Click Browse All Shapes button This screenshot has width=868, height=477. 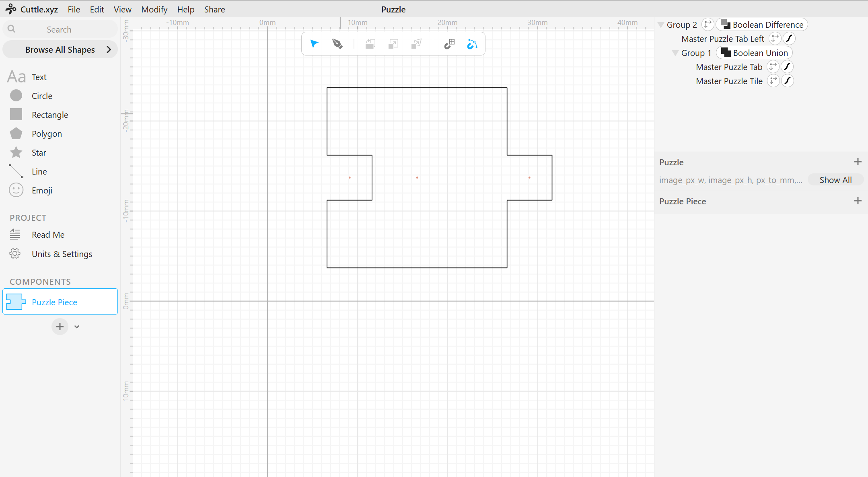coord(60,49)
